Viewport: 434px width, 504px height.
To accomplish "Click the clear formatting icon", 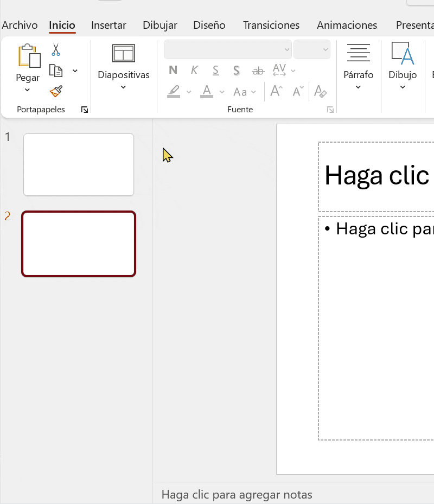I will pos(321,91).
